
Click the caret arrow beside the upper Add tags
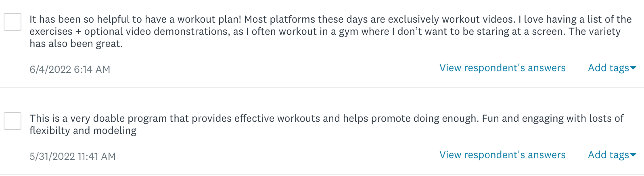[633, 68]
